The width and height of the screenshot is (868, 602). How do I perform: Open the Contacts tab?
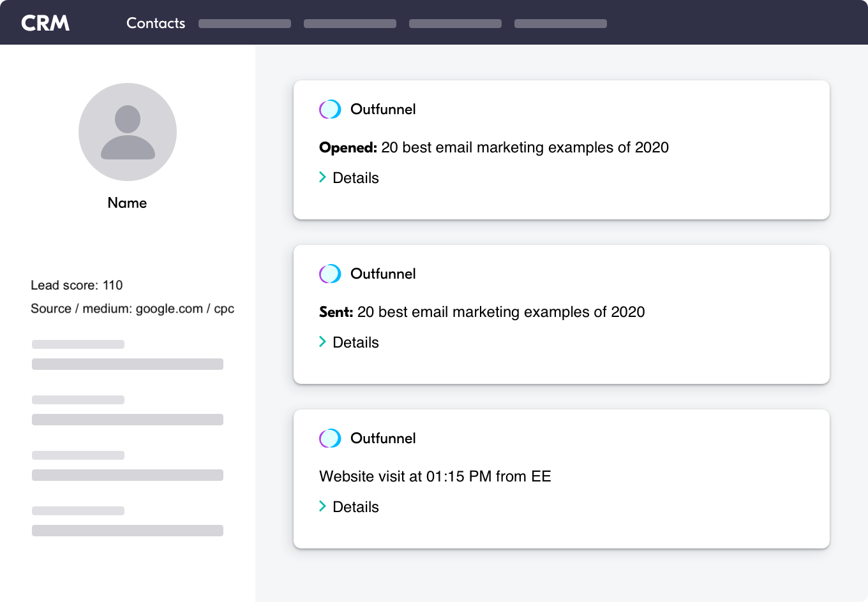tap(156, 23)
